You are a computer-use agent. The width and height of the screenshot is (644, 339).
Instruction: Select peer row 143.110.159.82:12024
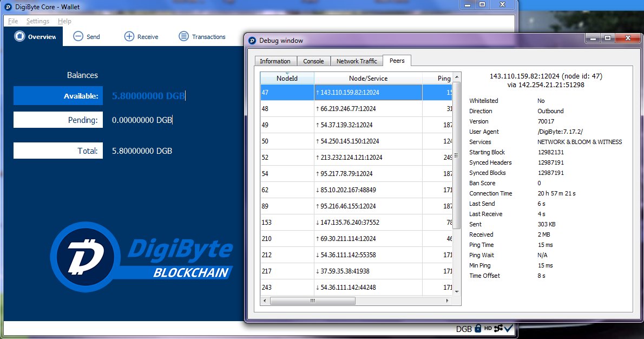[357, 93]
